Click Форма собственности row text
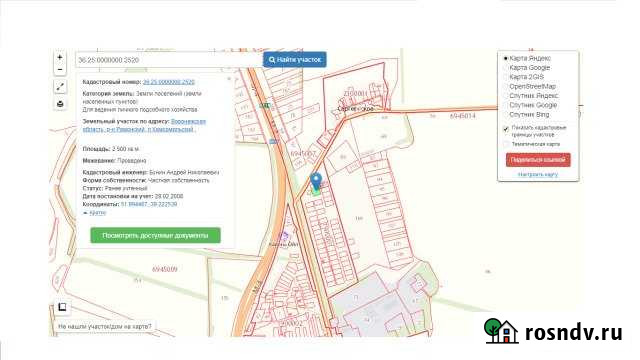The width and height of the screenshot is (640, 360). pos(146,180)
